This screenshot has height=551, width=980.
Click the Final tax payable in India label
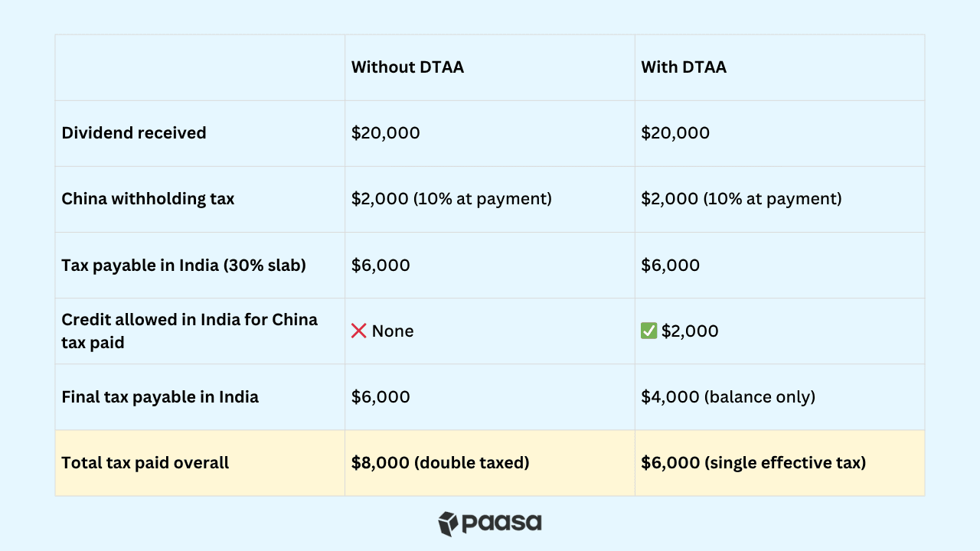point(160,397)
